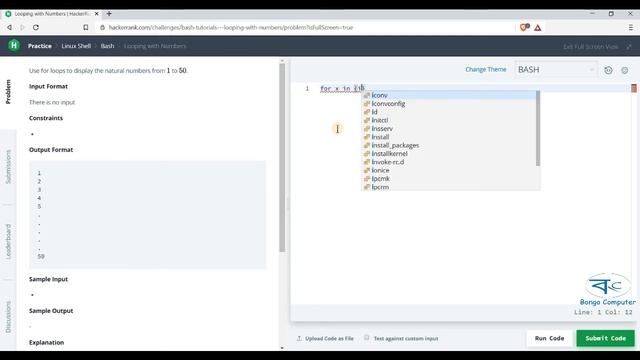The image size is (640, 360).
Task: Pick ipcrm autocomplete entry
Action: [x=450, y=187]
